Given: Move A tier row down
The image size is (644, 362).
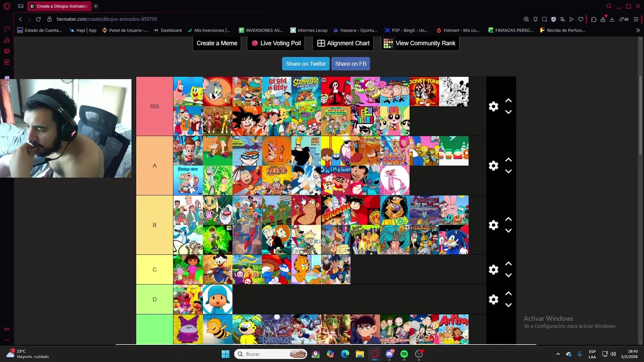Looking at the screenshot, I should tap(508, 171).
